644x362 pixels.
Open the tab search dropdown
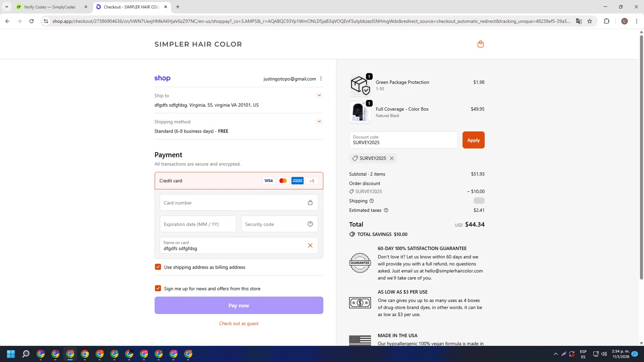[6, 7]
